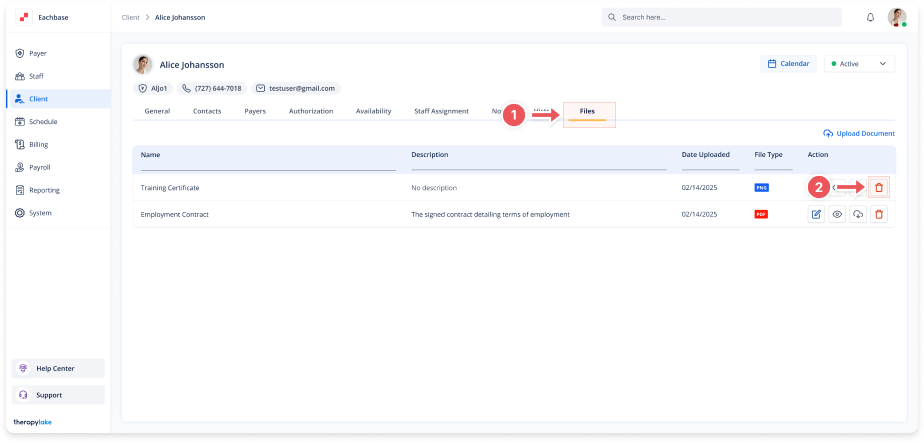Click the Description column header
Viewport: 924px width, 443px height.
[x=430, y=155]
